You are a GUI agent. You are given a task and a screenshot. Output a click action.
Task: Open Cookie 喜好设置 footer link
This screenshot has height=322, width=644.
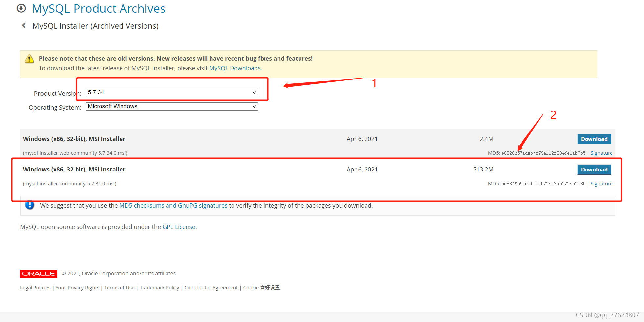[x=261, y=288]
